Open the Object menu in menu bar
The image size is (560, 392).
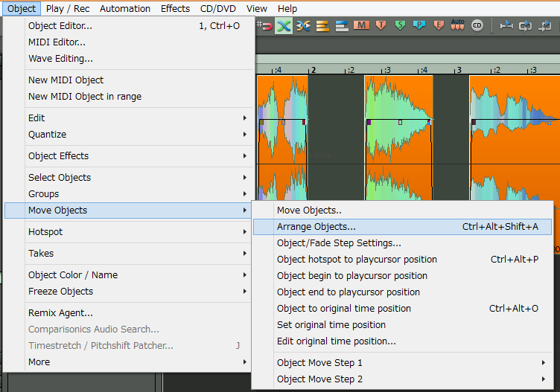[22, 9]
